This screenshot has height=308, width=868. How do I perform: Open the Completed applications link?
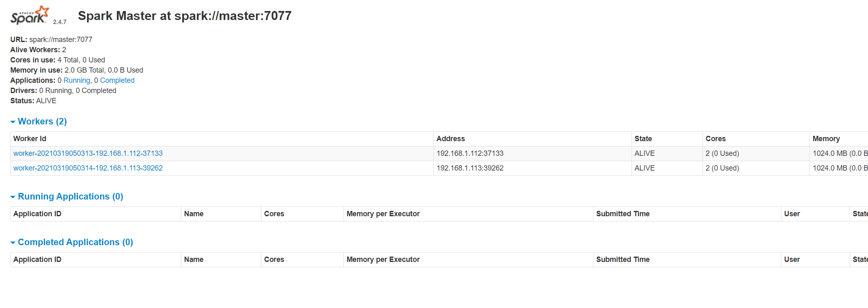point(117,80)
